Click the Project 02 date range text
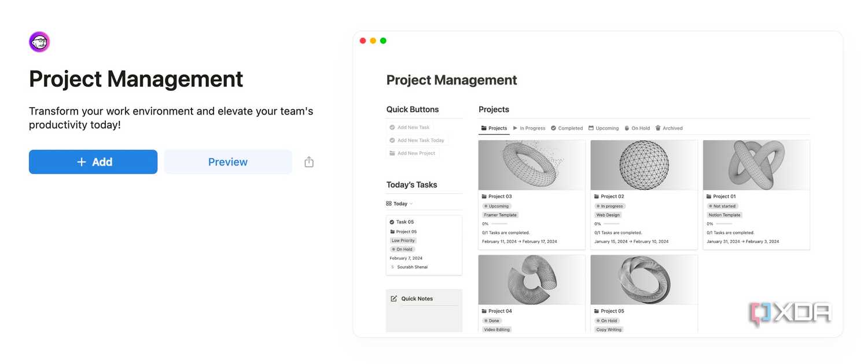868x364 pixels. [x=631, y=242]
